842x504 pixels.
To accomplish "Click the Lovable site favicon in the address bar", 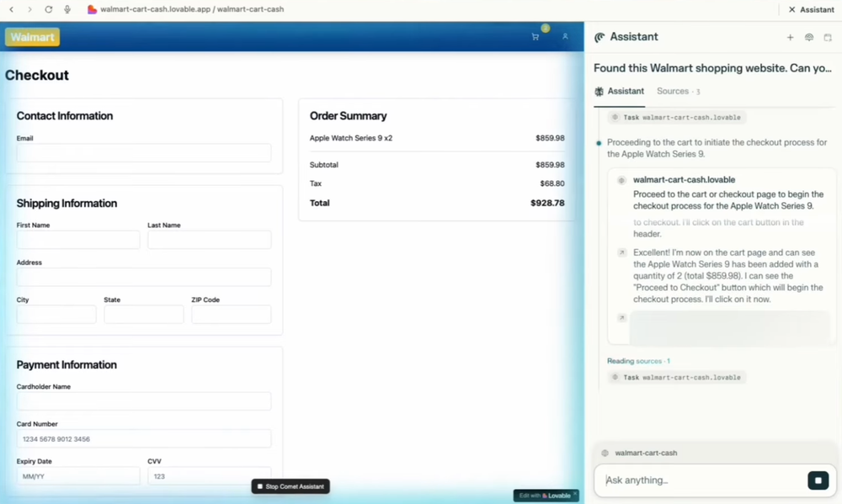I will [92, 9].
